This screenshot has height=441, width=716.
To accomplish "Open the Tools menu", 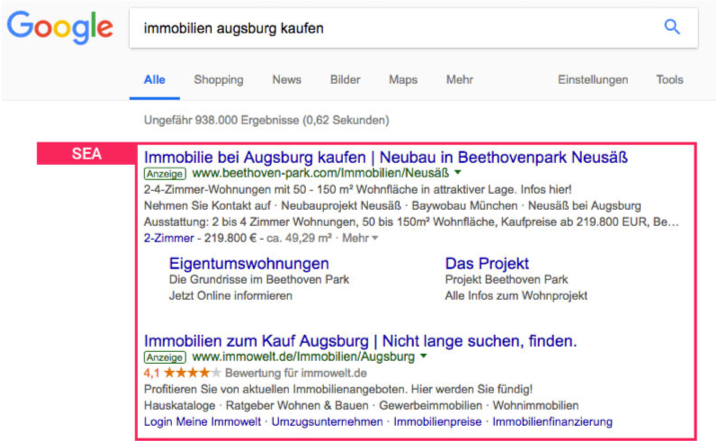I will point(669,79).
